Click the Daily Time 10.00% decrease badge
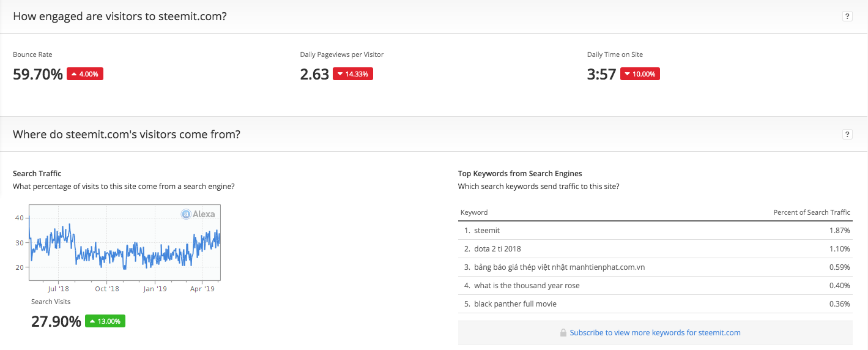The image size is (868, 350). [640, 74]
